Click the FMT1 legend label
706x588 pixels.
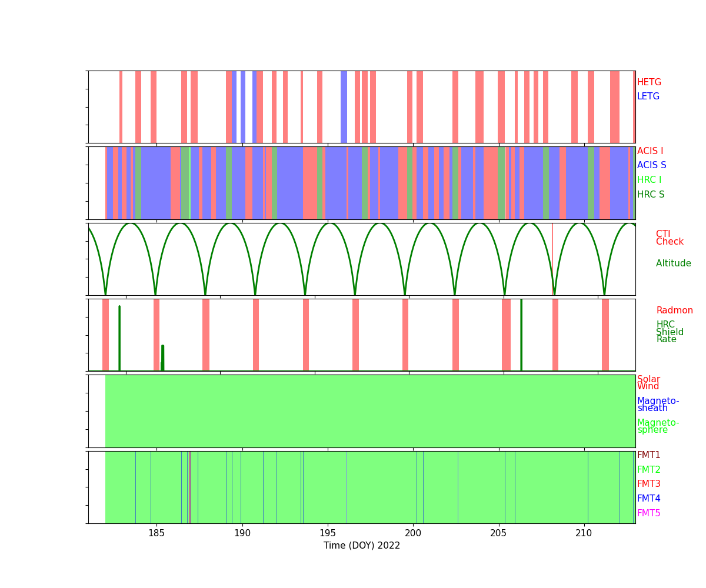[x=648, y=455]
